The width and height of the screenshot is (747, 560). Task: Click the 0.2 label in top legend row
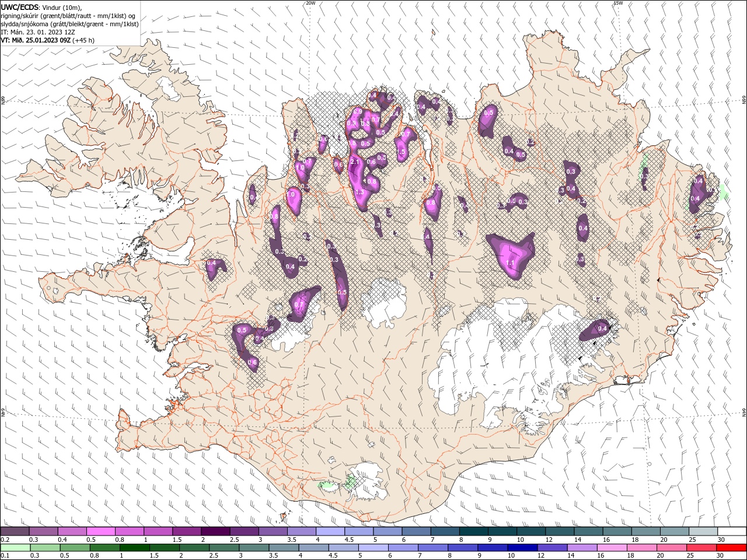click(4, 540)
